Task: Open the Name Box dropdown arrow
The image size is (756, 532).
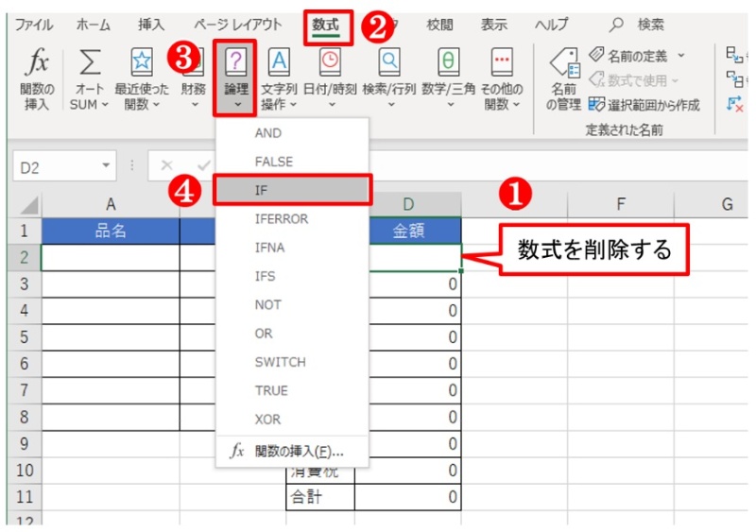Action: coord(106,166)
